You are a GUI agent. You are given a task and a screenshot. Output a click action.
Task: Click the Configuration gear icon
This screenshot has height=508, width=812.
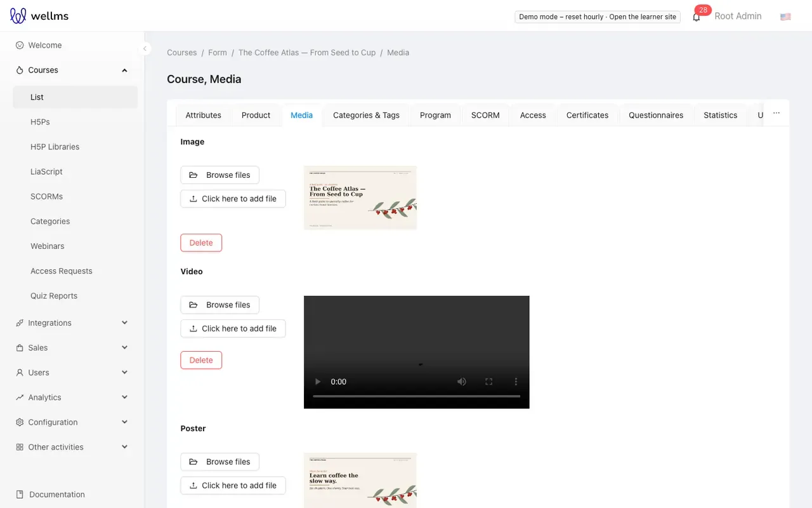click(20, 422)
